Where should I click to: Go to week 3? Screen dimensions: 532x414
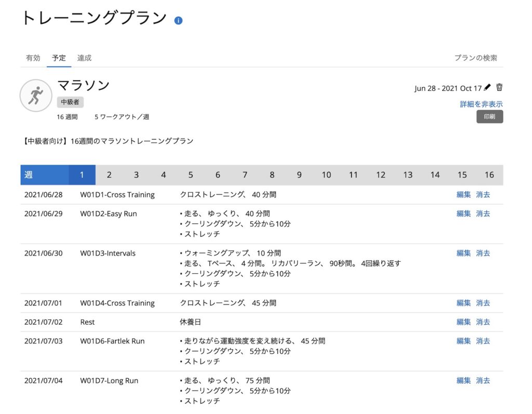tap(136, 175)
